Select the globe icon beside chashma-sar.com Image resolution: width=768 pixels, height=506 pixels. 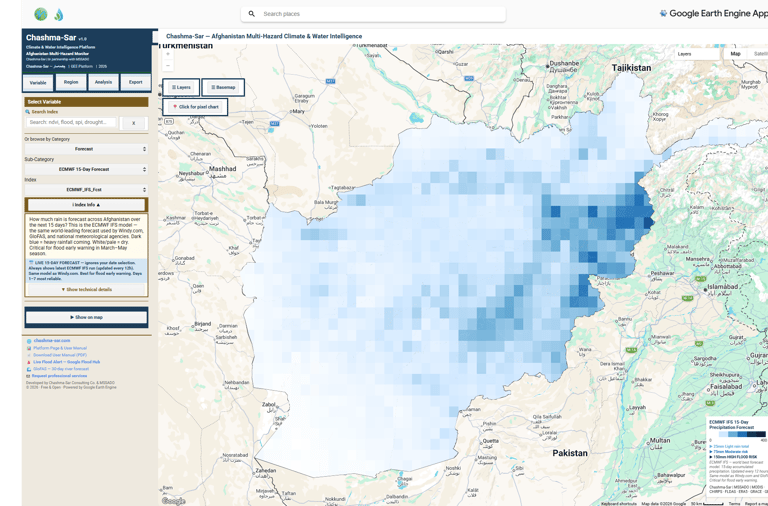click(x=29, y=340)
